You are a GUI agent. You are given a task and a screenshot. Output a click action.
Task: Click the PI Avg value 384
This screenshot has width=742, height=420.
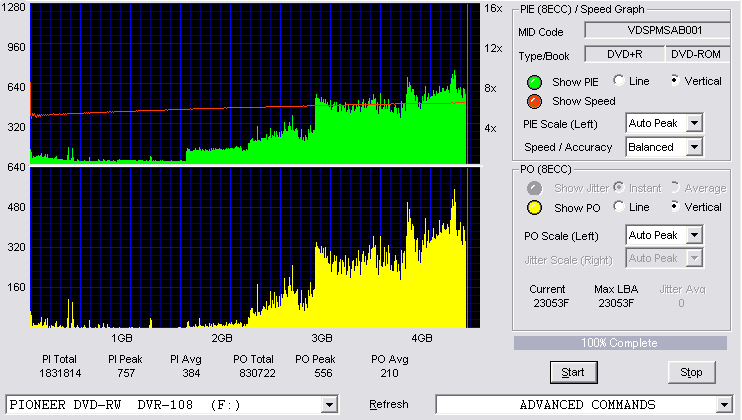point(191,373)
